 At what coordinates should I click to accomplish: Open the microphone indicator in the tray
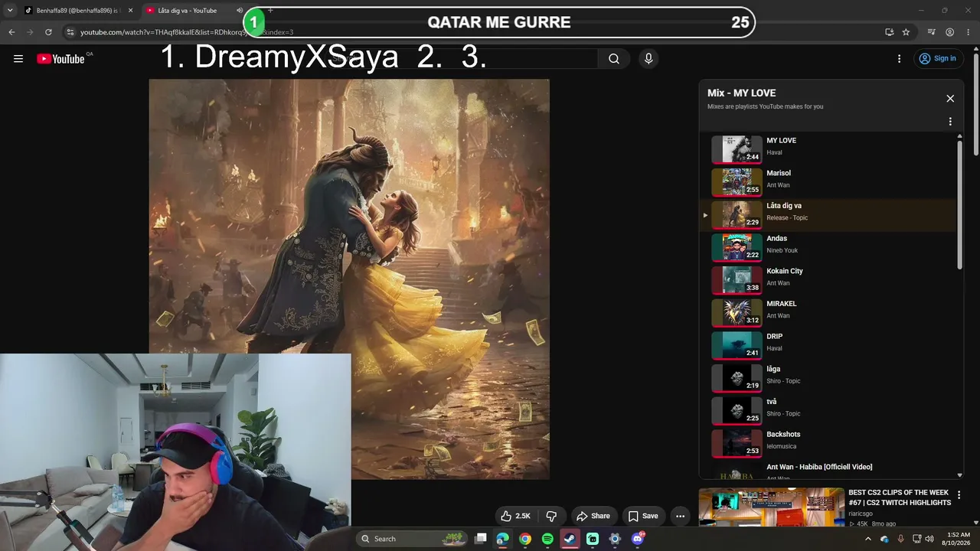click(900, 539)
